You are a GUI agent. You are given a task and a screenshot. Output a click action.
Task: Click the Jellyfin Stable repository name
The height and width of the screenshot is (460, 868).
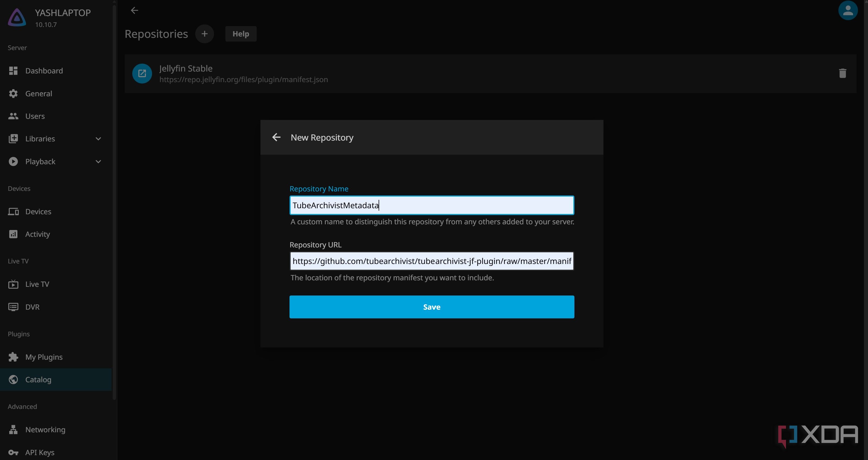[x=186, y=69]
